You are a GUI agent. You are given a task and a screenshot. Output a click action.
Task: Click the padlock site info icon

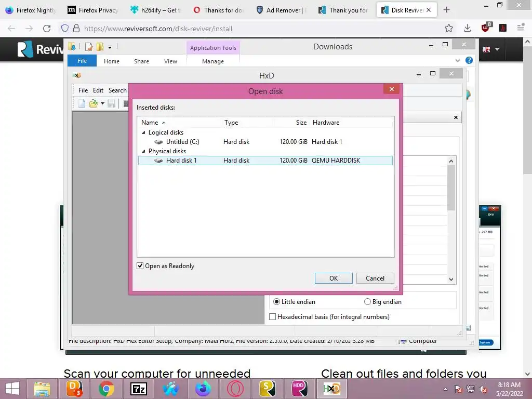pyautogui.click(x=76, y=28)
